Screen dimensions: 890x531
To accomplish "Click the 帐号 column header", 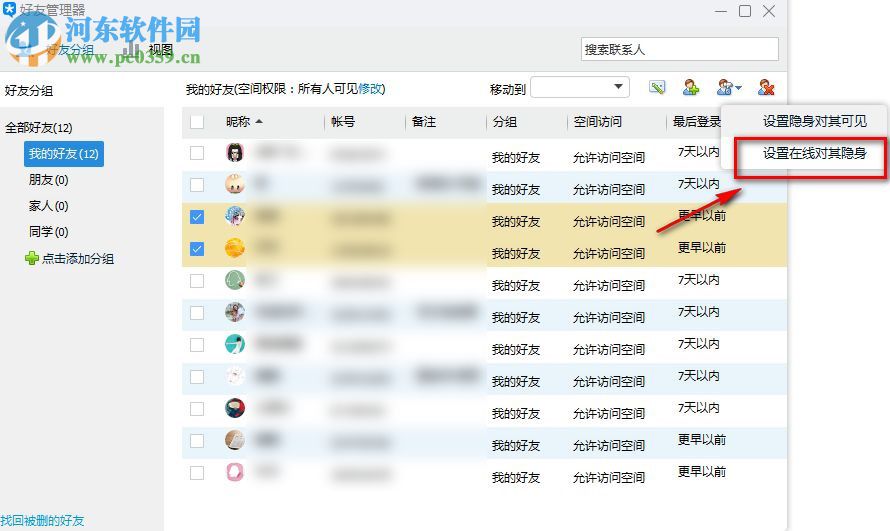I will (x=343, y=121).
